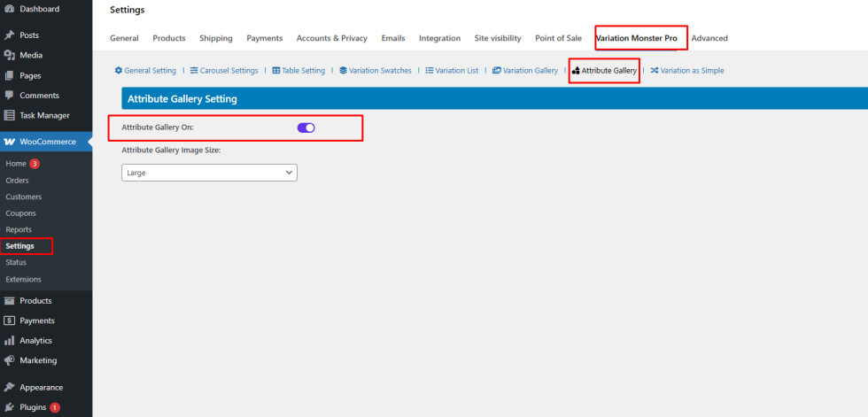
Task: Click the Pages icon in the sidebar
Action: 9,76
